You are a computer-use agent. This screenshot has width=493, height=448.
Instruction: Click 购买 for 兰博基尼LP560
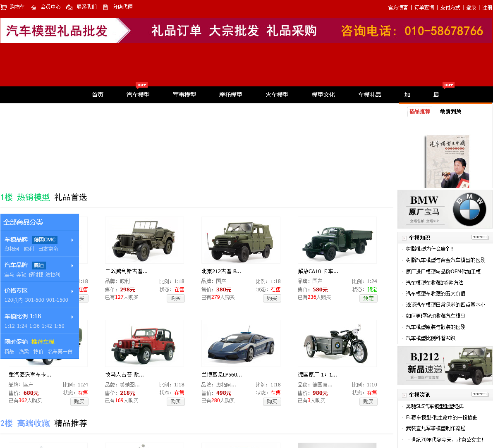pyautogui.click(x=272, y=402)
